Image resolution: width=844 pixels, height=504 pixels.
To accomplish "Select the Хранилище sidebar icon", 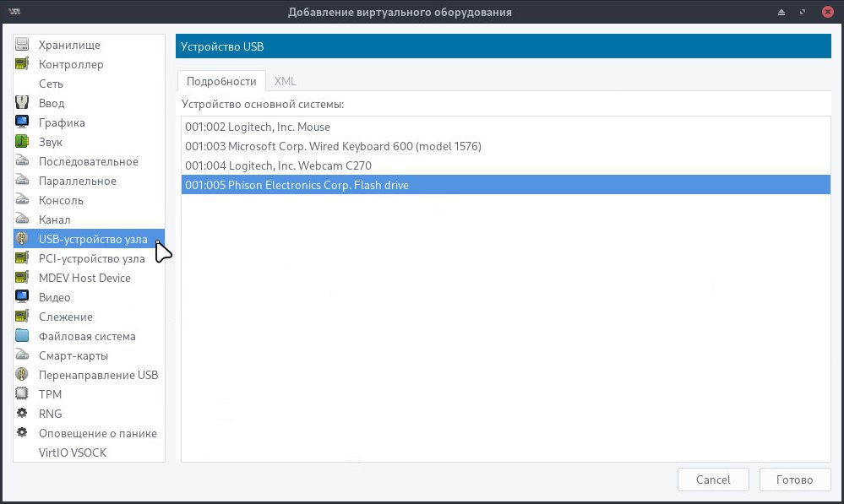I will click(x=23, y=45).
